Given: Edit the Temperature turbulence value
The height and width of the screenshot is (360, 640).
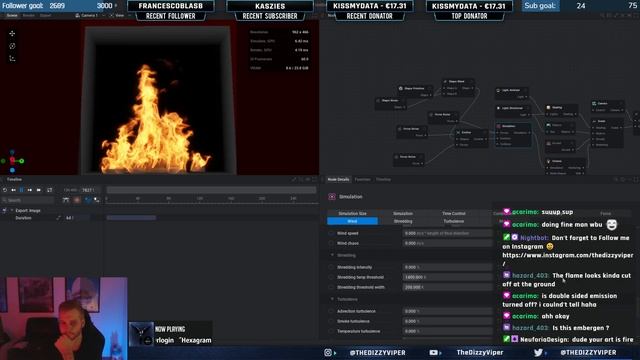Looking at the screenshot, I should tap(447, 331).
